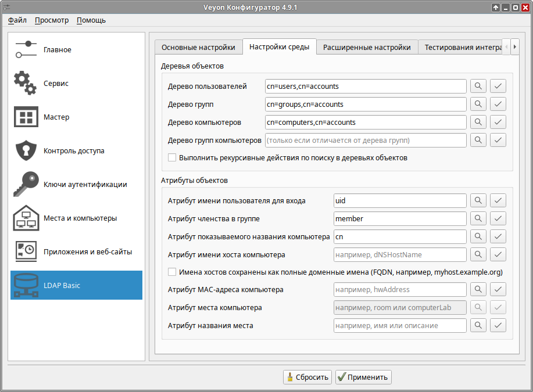The height and width of the screenshot is (392, 533).
Task: Click the Сбросить button
Action: click(307, 377)
